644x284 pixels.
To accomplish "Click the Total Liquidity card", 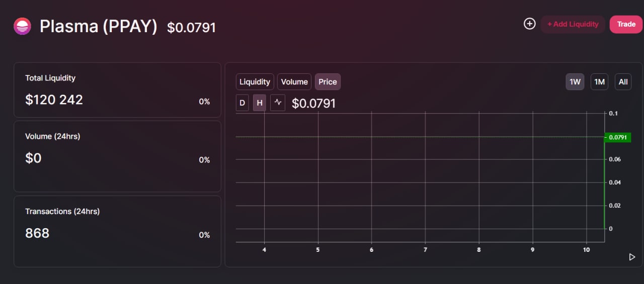I will pos(117,90).
